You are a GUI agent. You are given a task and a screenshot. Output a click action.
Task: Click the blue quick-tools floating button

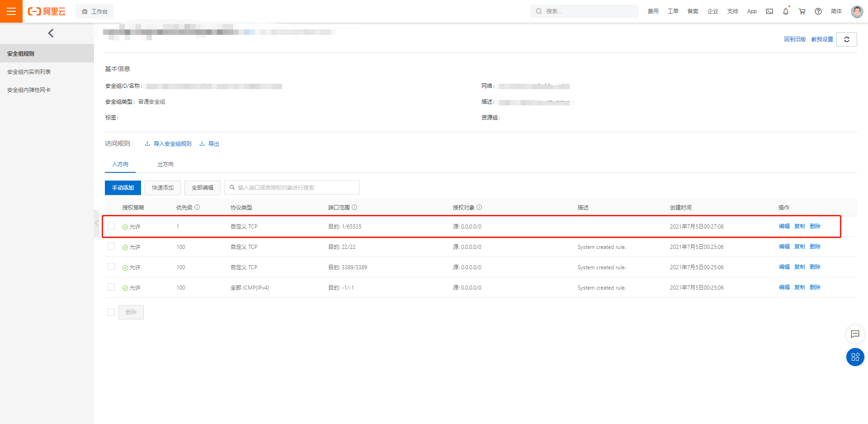[x=855, y=357]
